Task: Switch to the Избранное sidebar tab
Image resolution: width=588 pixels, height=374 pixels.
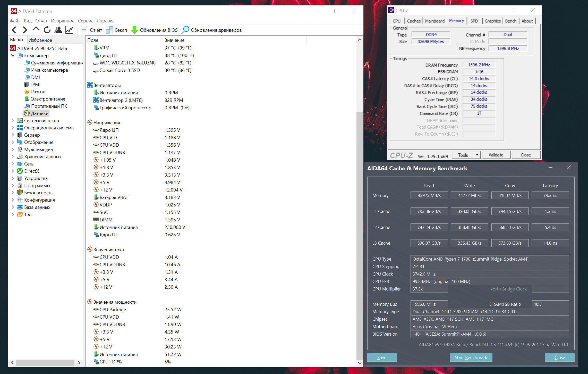Action: (40, 40)
